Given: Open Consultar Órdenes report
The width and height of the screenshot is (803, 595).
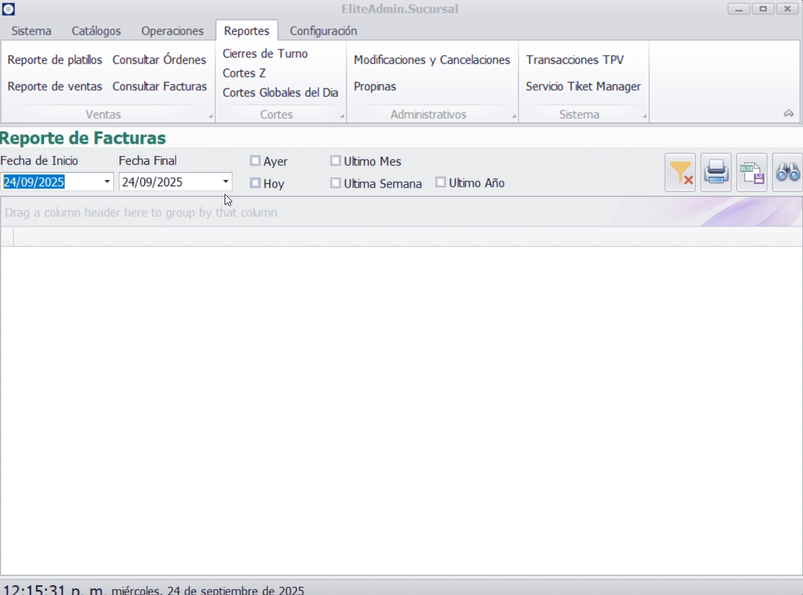Looking at the screenshot, I should (x=159, y=60).
